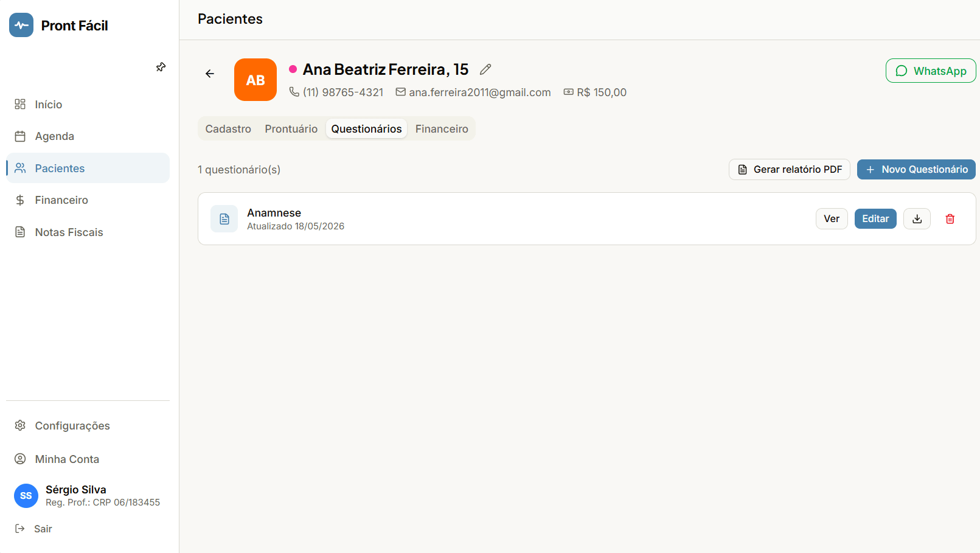Image resolution: width=980 pixels, height=553 pixels.
Task: Click the phone number (11) 98765-4321
Action: point(343,92)
